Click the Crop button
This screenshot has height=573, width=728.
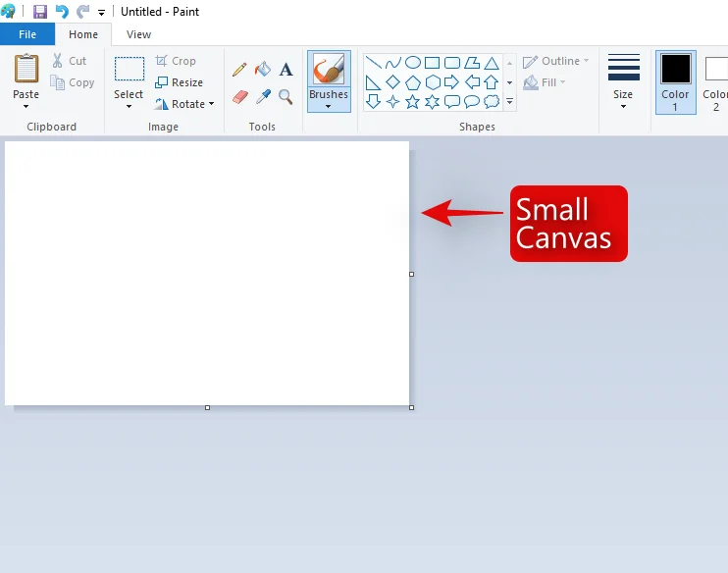(x=176, y=61)
